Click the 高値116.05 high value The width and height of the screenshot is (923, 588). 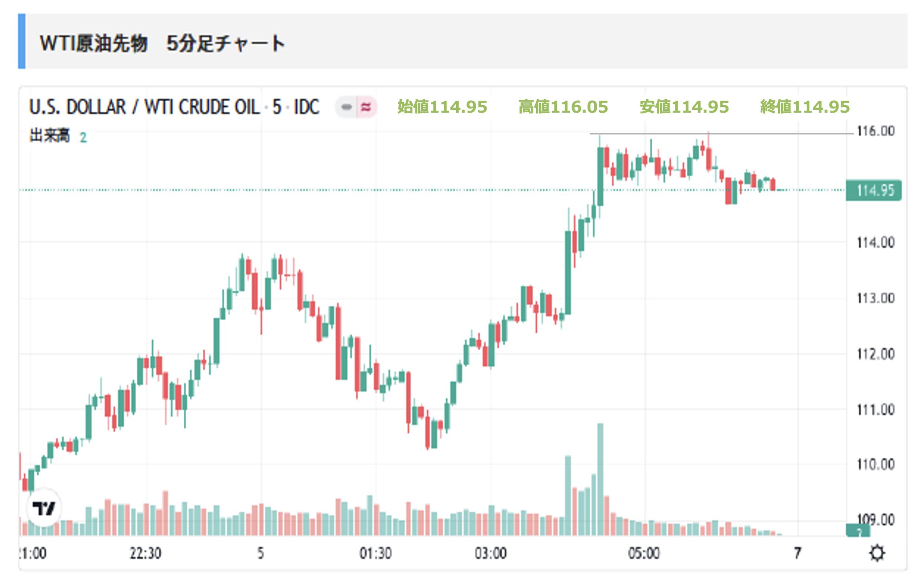(563, 107)
